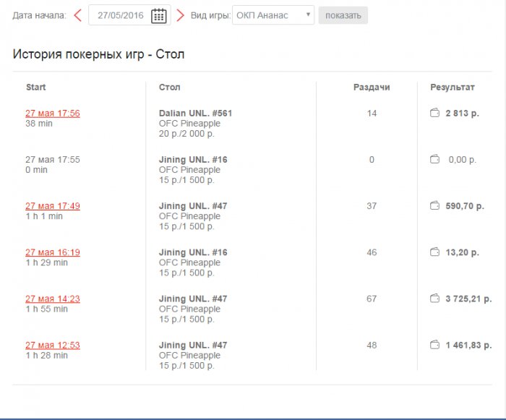This screenshot has height=420, width=506.
Task: Go to the previous date
Action: point(77,15)
